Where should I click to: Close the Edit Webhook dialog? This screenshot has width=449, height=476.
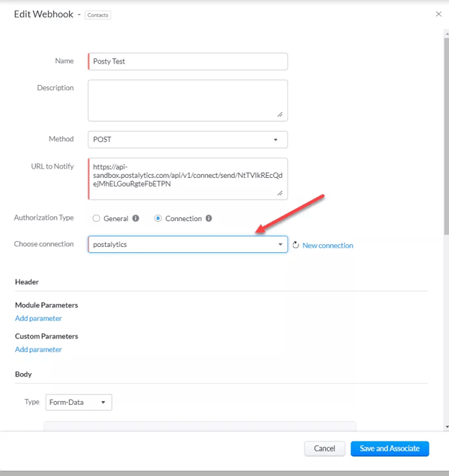tap(438, 14)
